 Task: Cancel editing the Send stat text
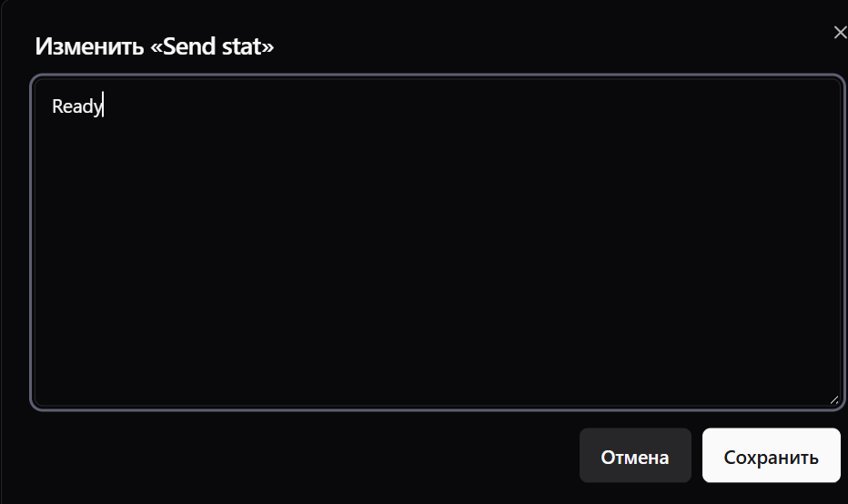click(635, 456)
